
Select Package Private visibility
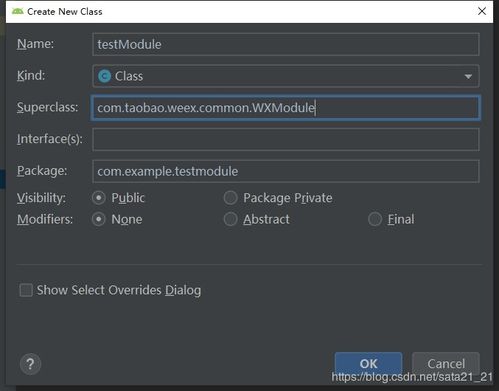tap(231, 198)
